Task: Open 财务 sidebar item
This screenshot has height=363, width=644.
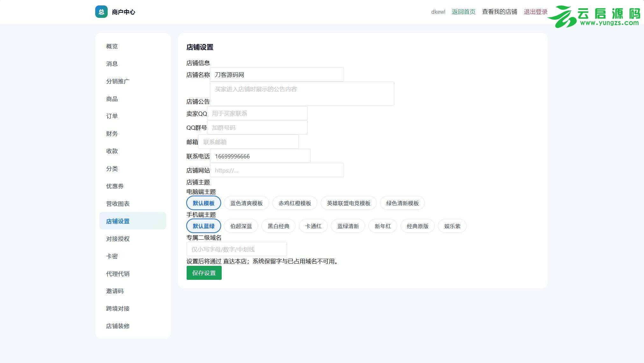Action: coord(133,134)
